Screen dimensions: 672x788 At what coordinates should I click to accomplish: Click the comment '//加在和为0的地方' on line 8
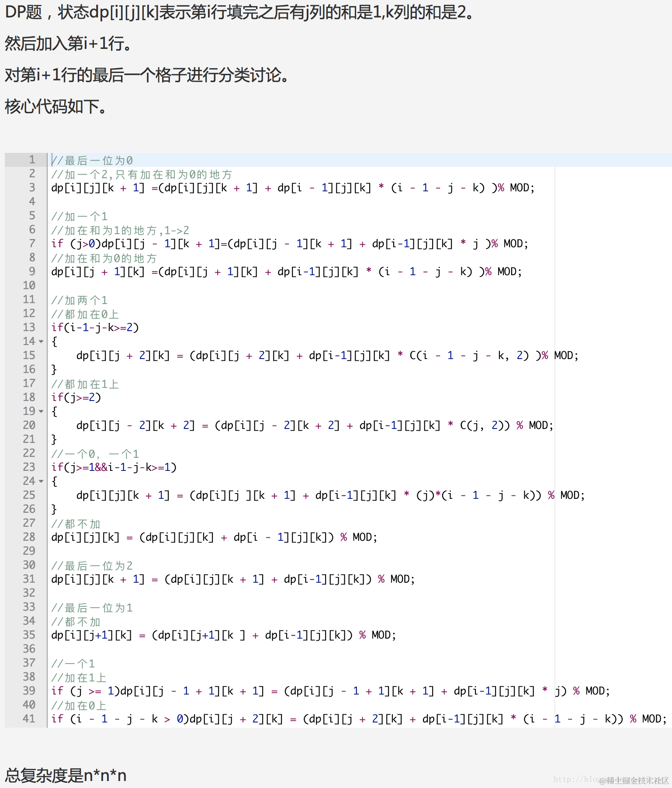click(104, 258)
